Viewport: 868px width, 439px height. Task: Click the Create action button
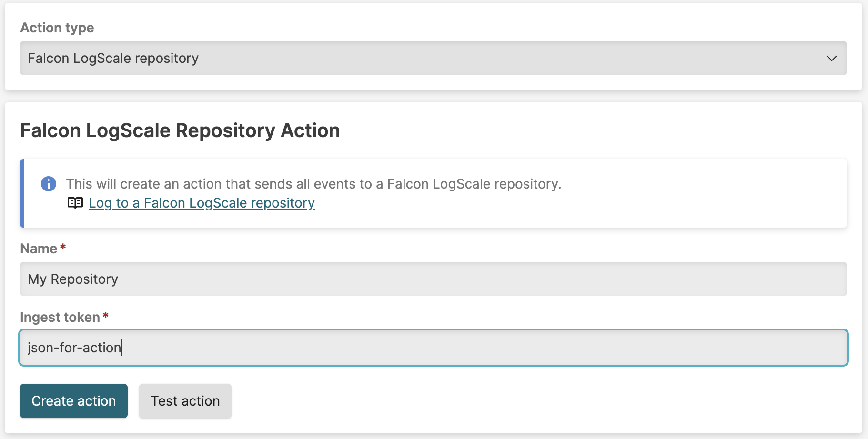pyautogui.click(x=73, y=401)
